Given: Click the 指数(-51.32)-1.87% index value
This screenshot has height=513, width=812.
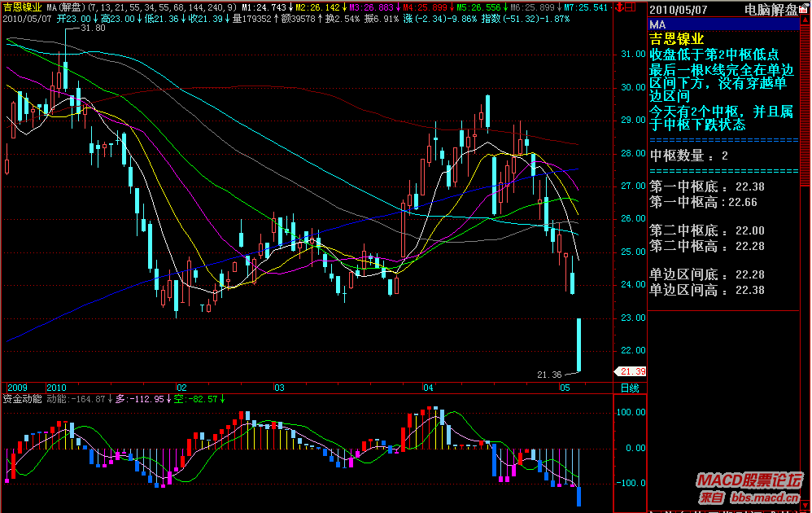Looking at the screenshot, I should coord(526,19).
